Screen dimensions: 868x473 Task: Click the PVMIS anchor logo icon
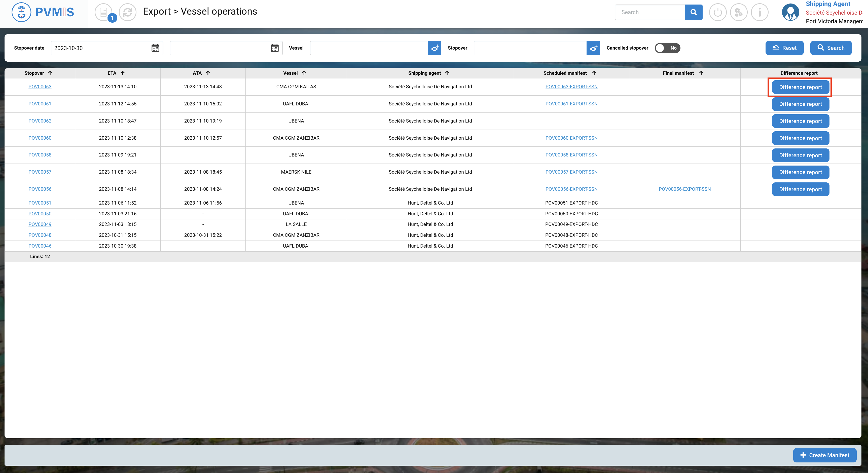pos(21,12)
